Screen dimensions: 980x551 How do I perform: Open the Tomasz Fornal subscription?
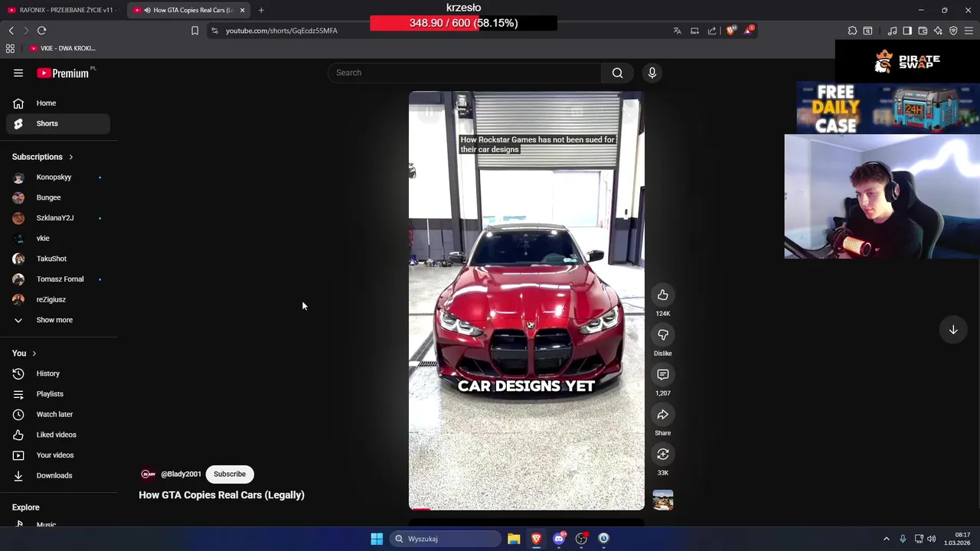pos(58,279)
